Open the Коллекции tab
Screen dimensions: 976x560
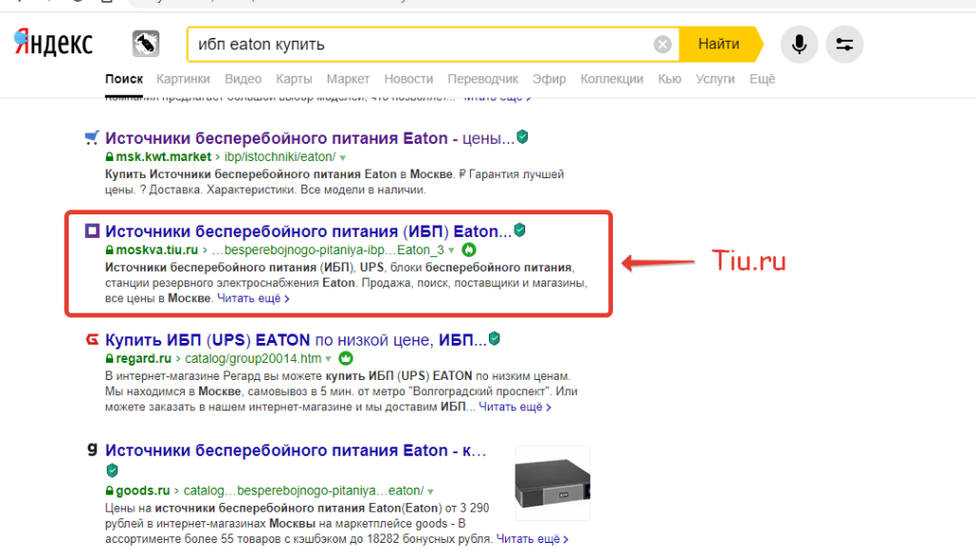coord(612,79)
